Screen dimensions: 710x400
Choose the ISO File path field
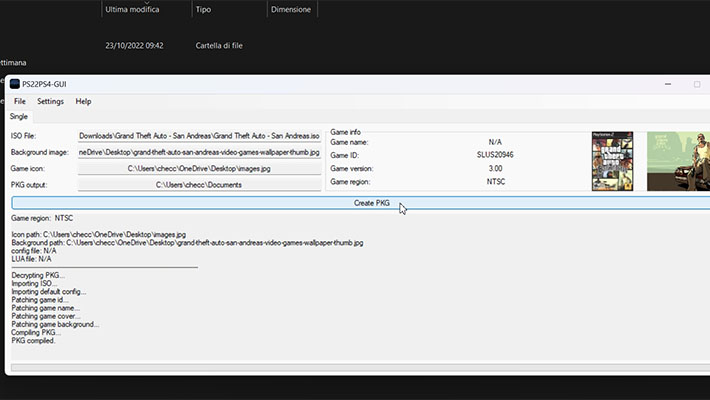[x=199, y=136]
